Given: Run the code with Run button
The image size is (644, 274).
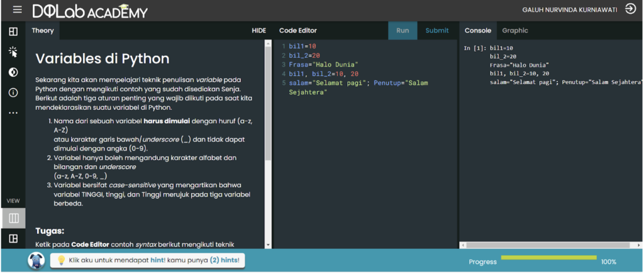Looking at the screenshot, I should pos(402,30).
